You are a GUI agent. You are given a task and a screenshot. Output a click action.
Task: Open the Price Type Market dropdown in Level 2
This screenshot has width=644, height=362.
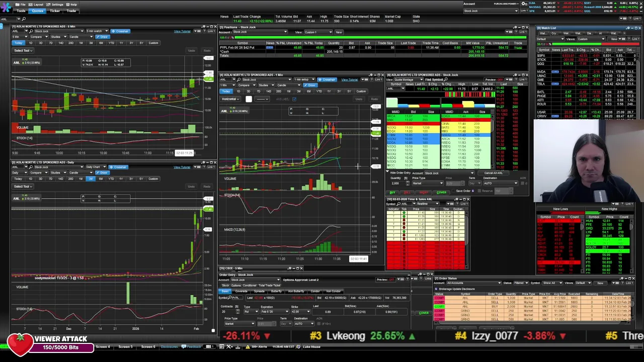tap(428, 183)
